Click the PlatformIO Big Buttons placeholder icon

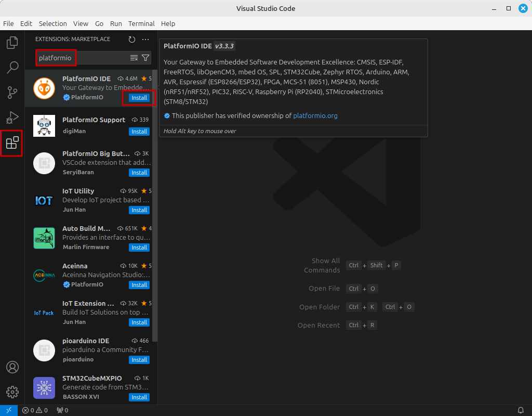coord(44,163)
